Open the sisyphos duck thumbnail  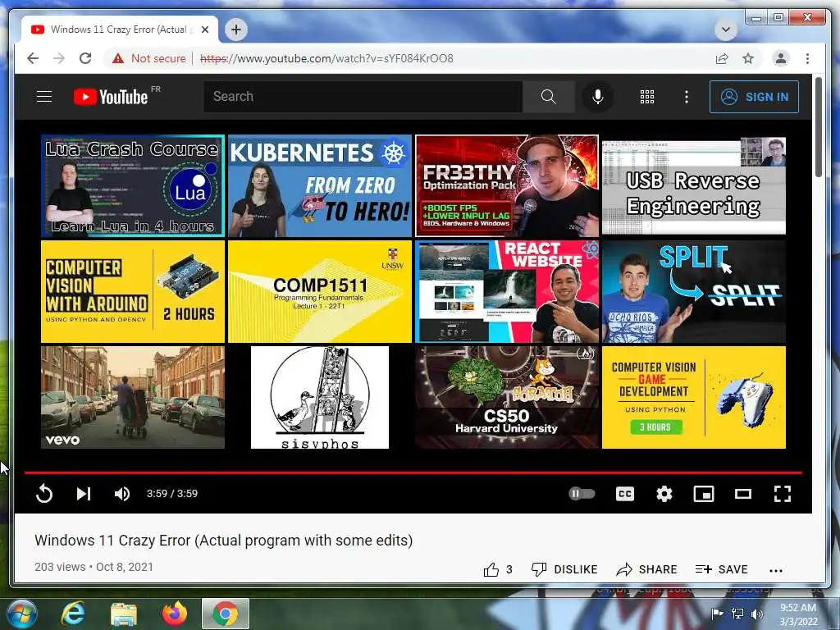(320, 397)
